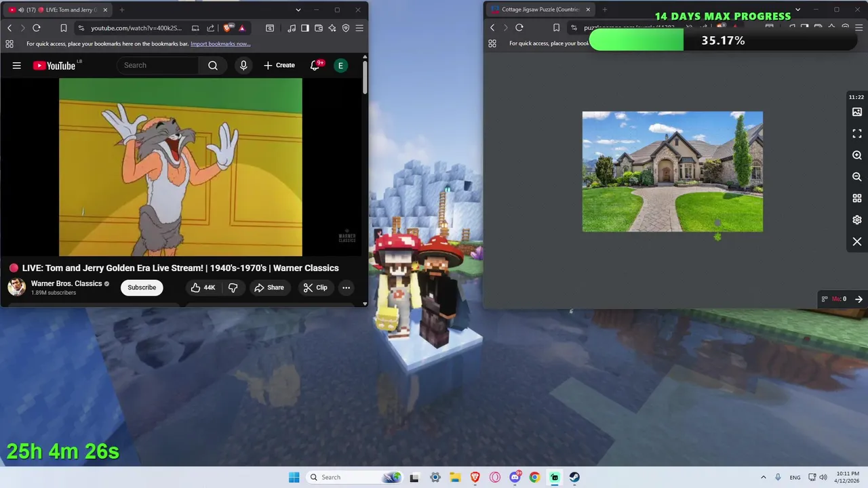Image resolution: width=868 pixels, height=488 pixels.
Task: Arrange puzzle pieces with grid icon
Action: 857,199
